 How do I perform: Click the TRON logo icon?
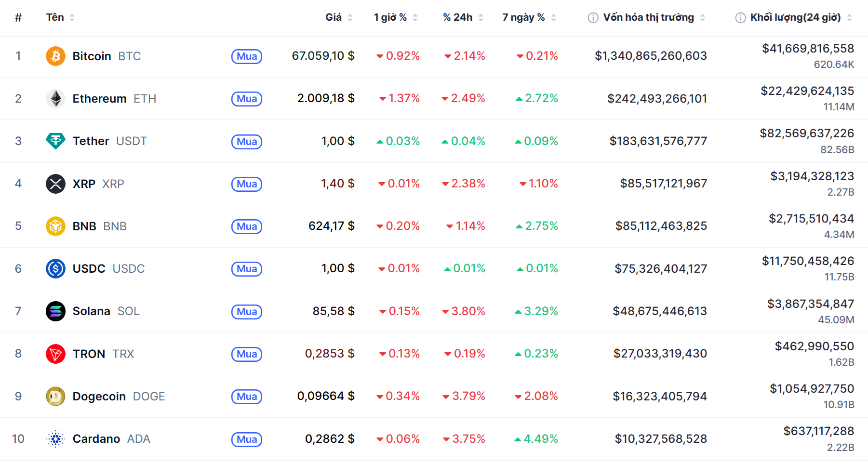pos(55,354)
